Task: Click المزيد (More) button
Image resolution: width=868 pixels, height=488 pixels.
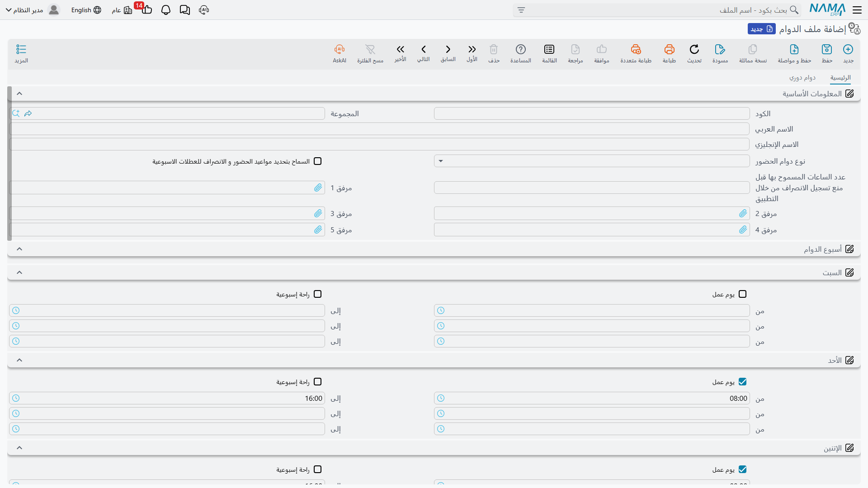Action: click(21, 53)
